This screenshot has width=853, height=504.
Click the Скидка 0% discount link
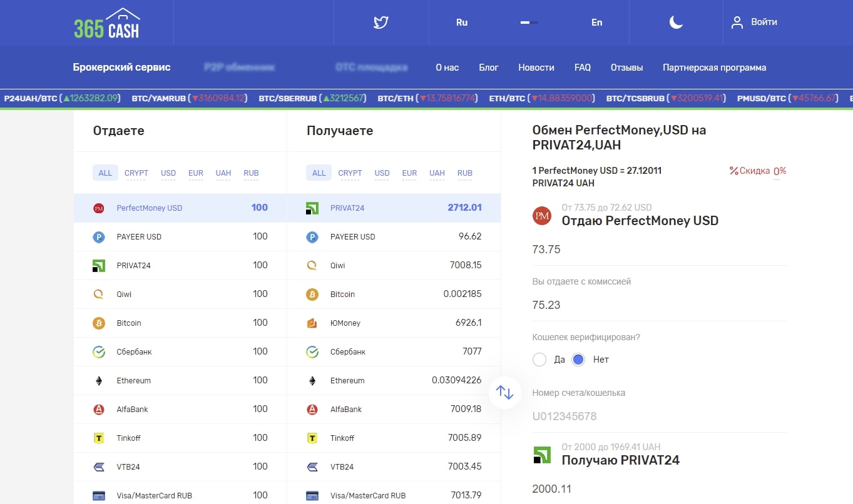(758, 171)
